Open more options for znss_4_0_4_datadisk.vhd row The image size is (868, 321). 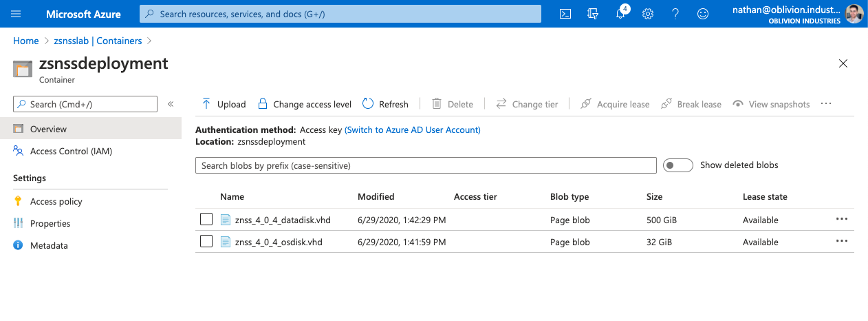841,219
